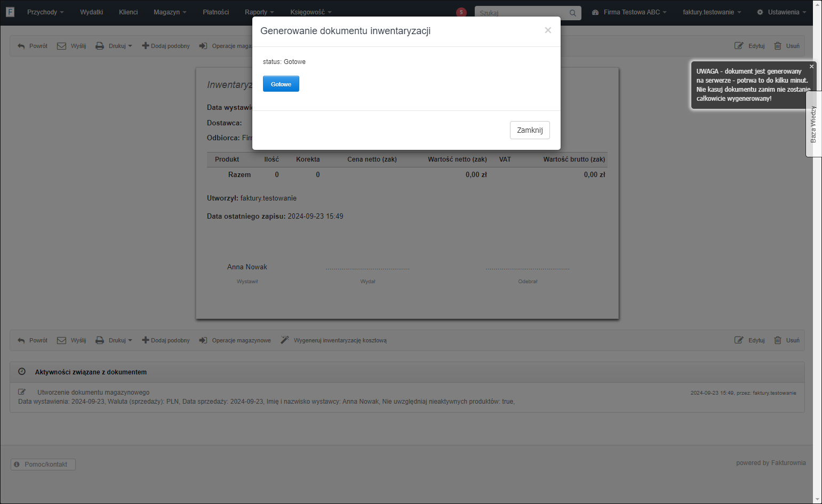This screenshot has width=822, height=504.
Task: Click Operacje magazynowe in bottom toolbar
Action: tap(235, 340)
